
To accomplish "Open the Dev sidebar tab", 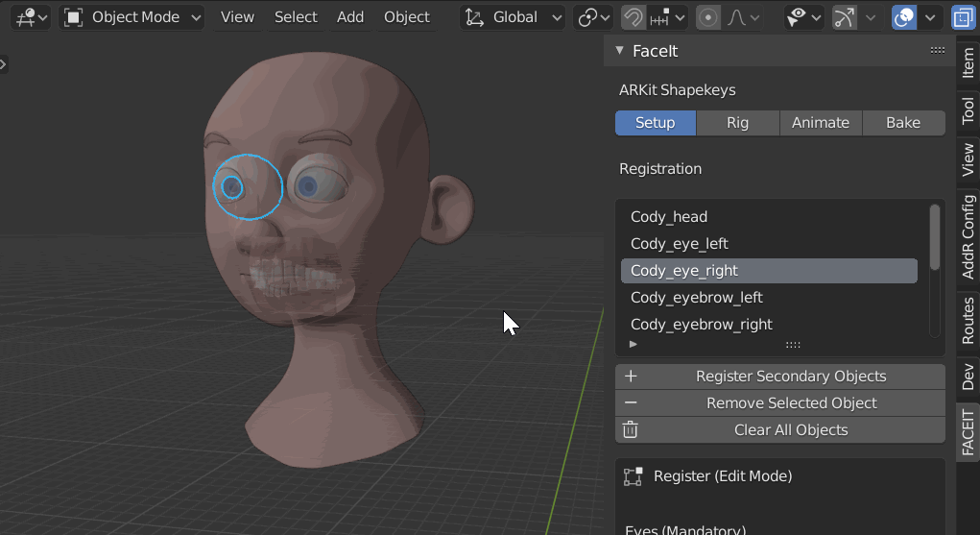I will pyautogui.click(x=968, y=377).
